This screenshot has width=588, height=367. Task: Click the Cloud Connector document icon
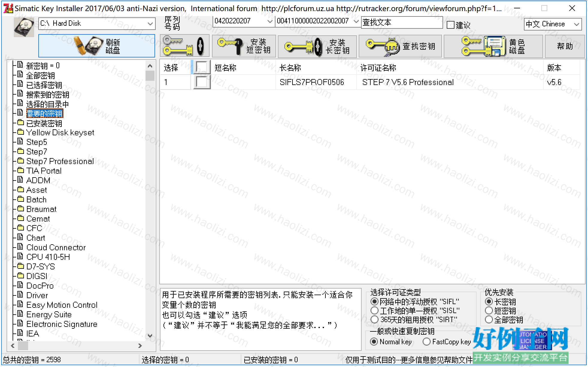click(x=20, y=247)
